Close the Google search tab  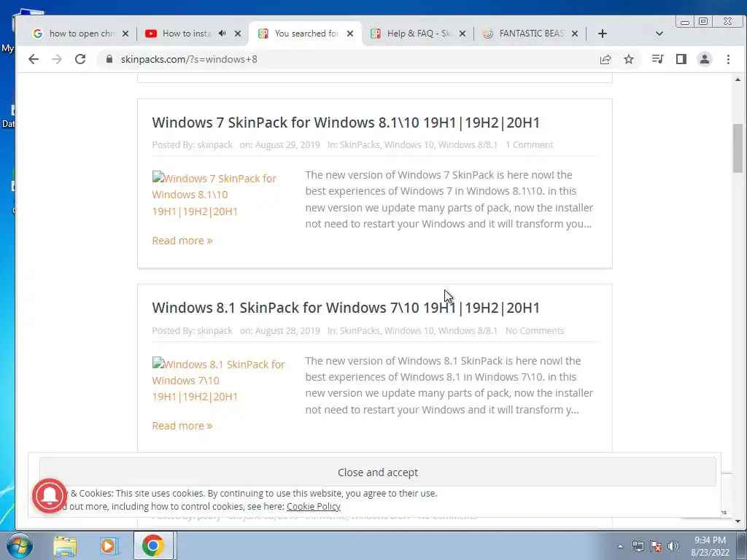coord(125,34)
